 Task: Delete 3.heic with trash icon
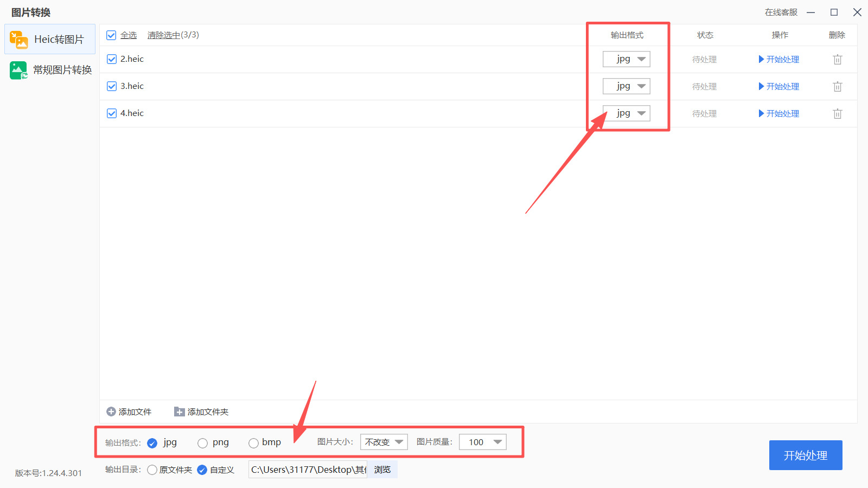(x=838, y=87)
